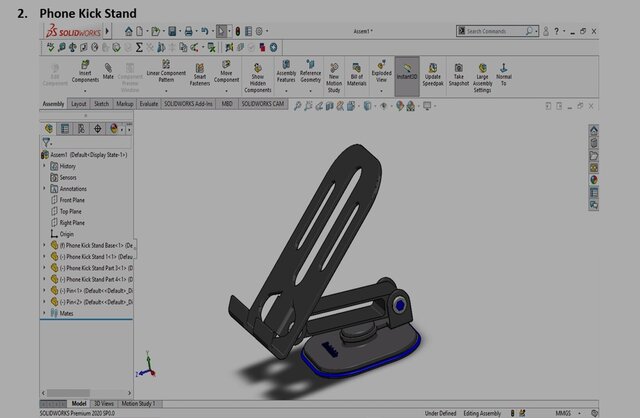Click Bill of Materials
This screenshot has height=418, width=640.
pyautogui.click(x=356, y=74)
